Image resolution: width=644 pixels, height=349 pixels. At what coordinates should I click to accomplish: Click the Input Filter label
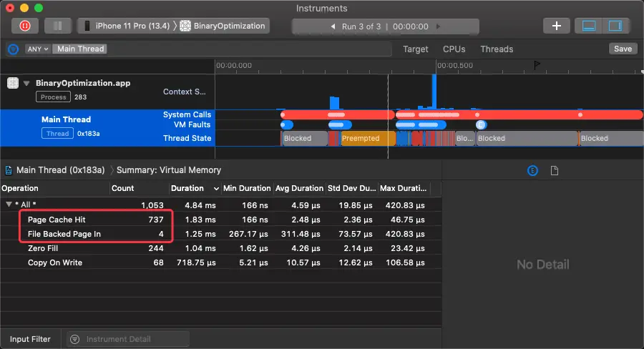coord(30,339)
